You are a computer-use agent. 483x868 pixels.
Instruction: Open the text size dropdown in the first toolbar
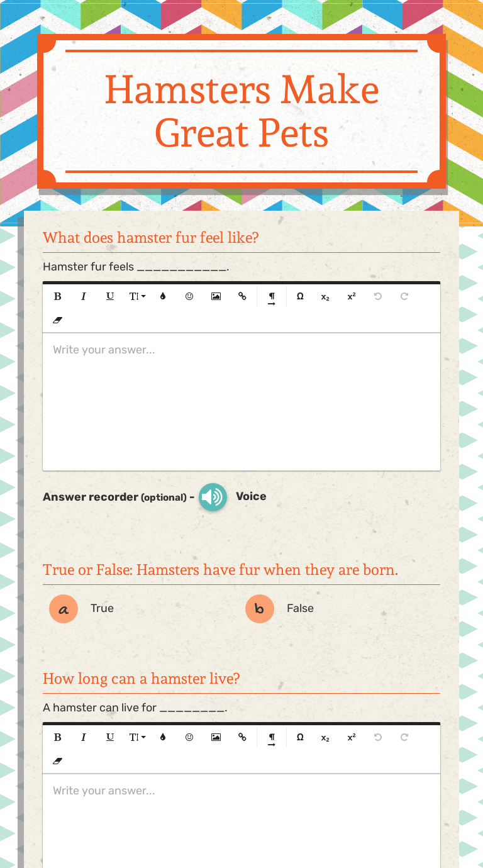point(136,296)
